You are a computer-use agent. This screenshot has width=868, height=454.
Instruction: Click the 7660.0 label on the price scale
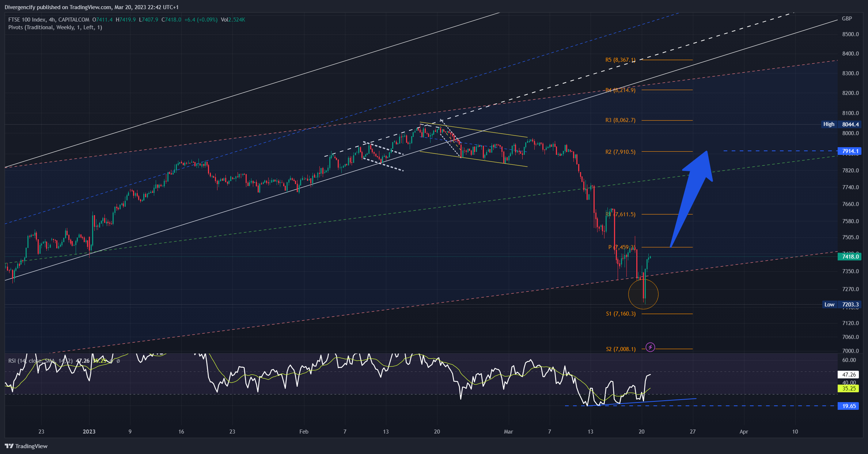(850, 204)
